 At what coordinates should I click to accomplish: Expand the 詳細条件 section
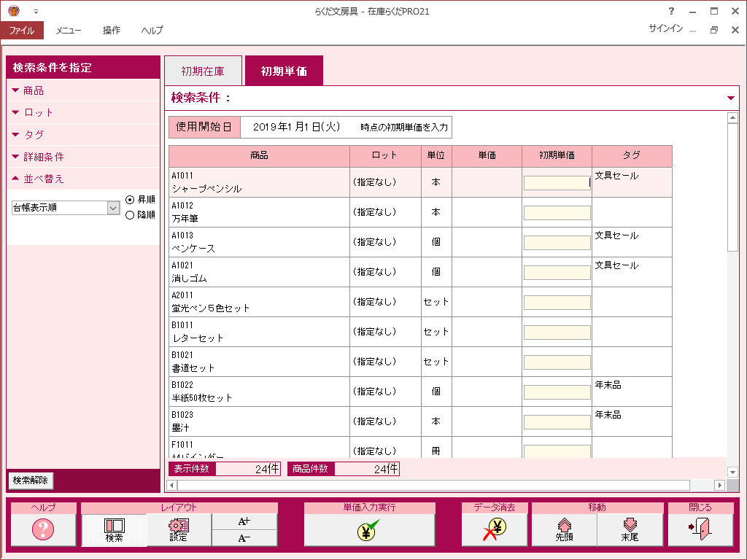(44, 157)
